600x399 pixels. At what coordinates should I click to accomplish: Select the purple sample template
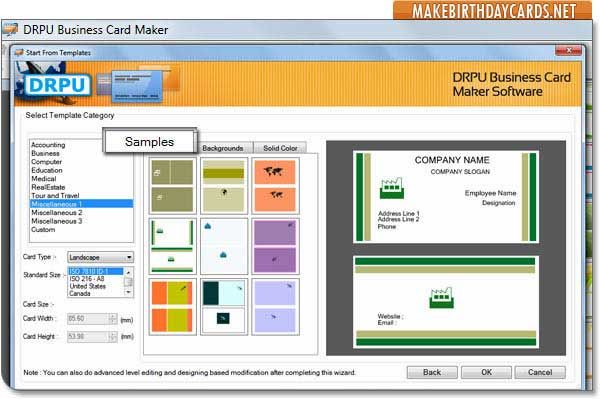[275, 246]
